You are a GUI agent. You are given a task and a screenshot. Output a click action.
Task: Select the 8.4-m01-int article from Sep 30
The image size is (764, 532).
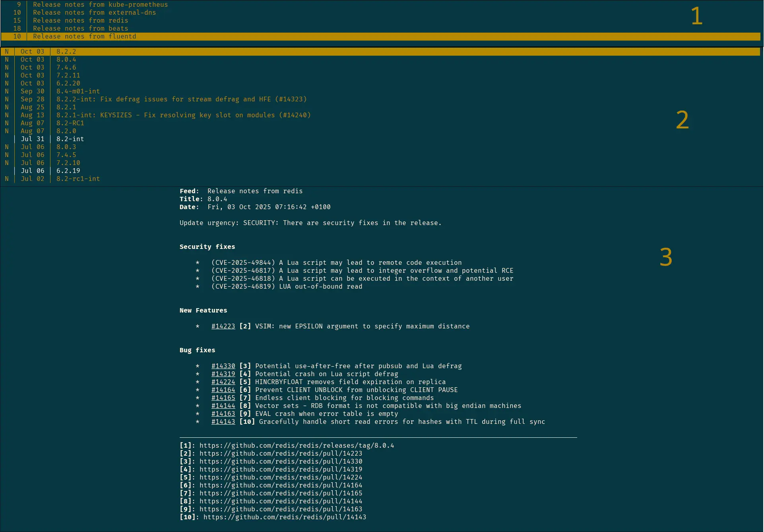tap(78, 91)
